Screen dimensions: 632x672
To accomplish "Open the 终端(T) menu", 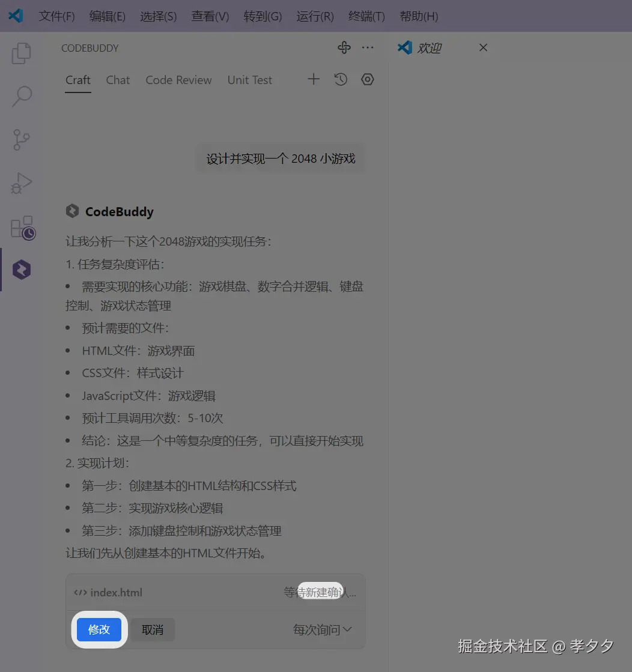I will tap(366, 16).
